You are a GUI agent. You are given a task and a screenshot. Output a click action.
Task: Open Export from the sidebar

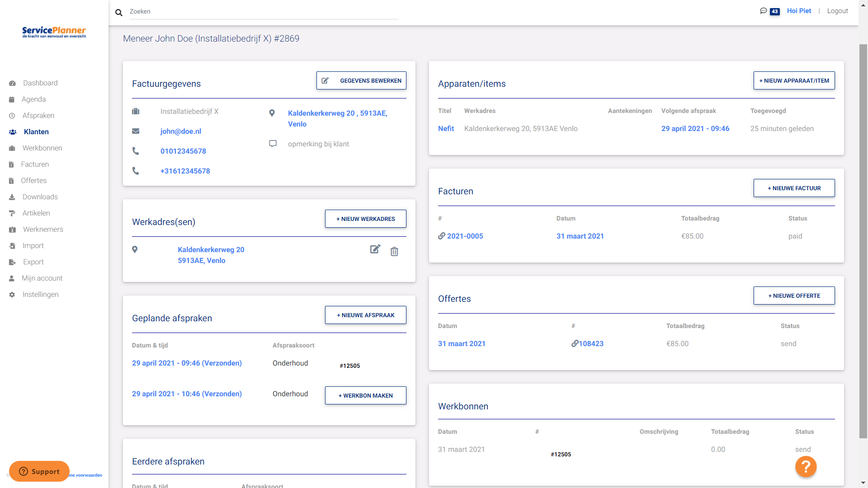point(32,262)
